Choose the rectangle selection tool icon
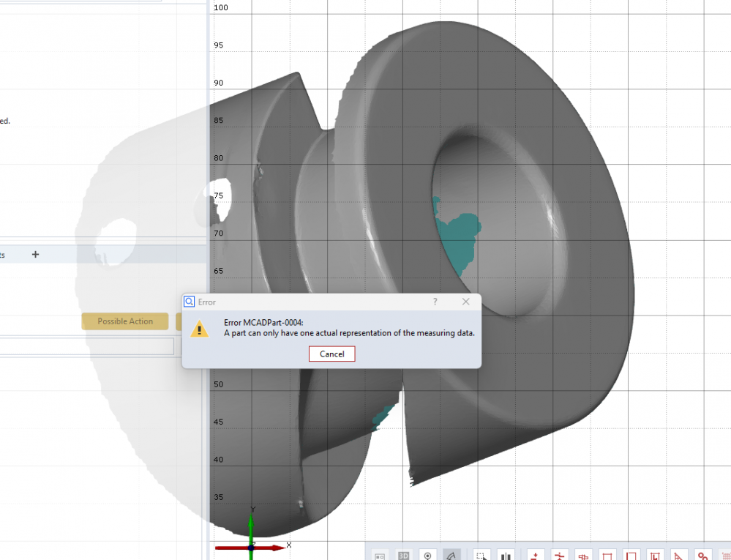 tap(481, 556)
